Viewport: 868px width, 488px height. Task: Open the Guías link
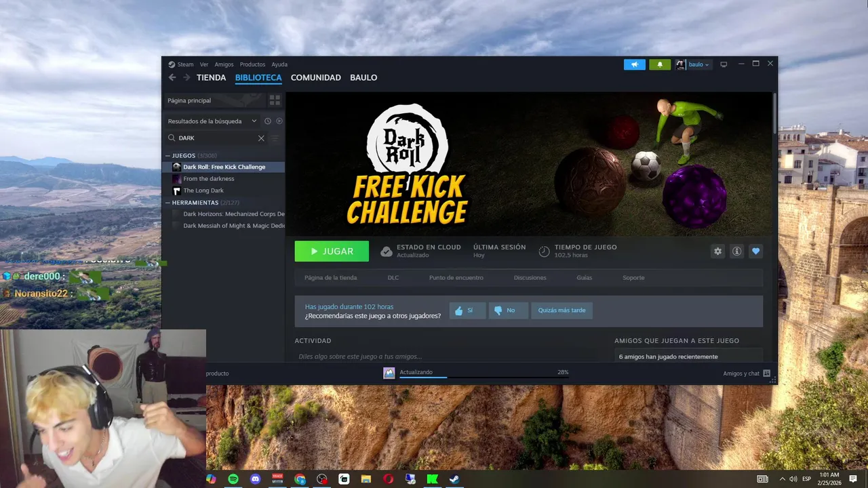585,278
